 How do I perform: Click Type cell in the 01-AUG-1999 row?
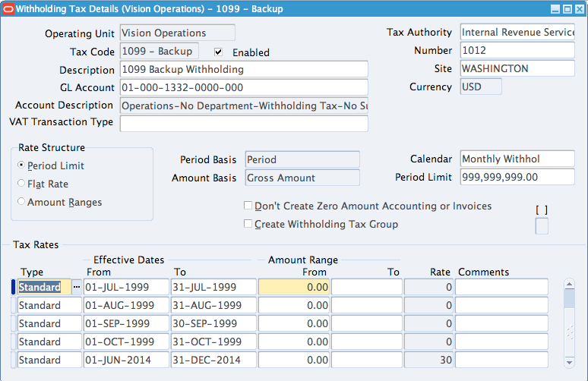(x=49, y=305)
